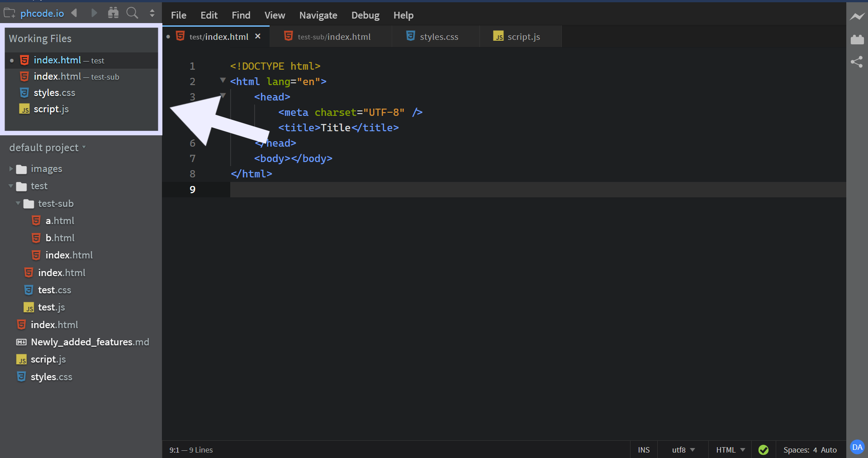Switch to the styles.css tab
The image size is (868, 458).
point(438,37)
